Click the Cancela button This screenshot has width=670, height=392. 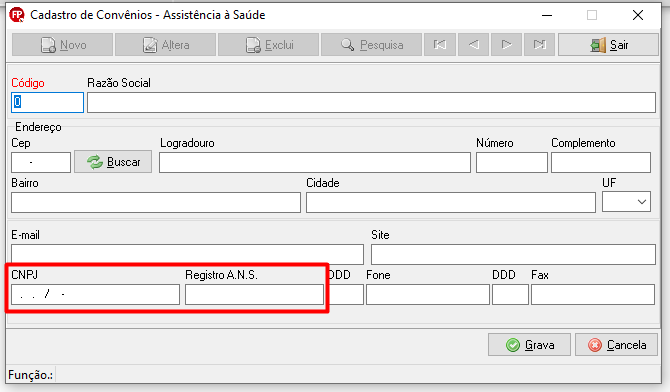617,345
